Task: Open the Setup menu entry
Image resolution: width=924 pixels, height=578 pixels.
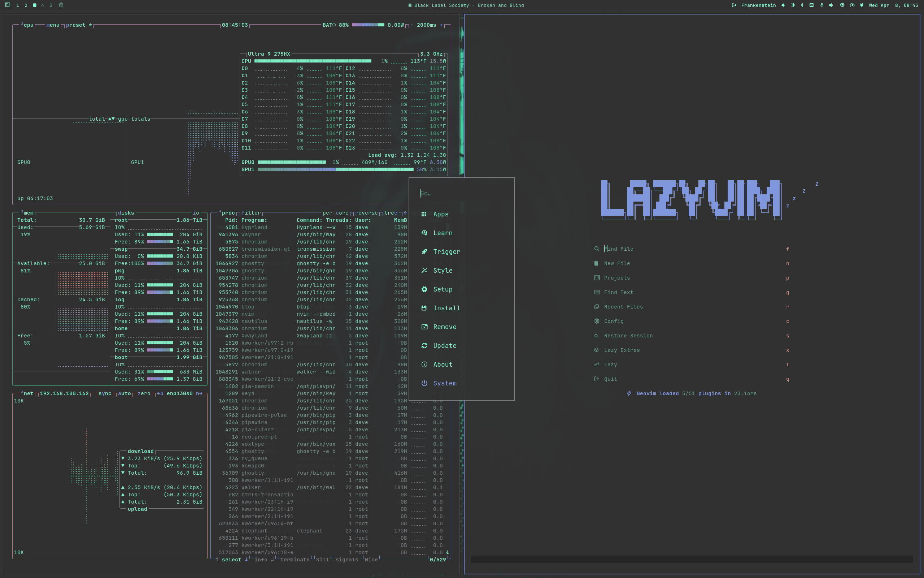Action: point(462,289)
